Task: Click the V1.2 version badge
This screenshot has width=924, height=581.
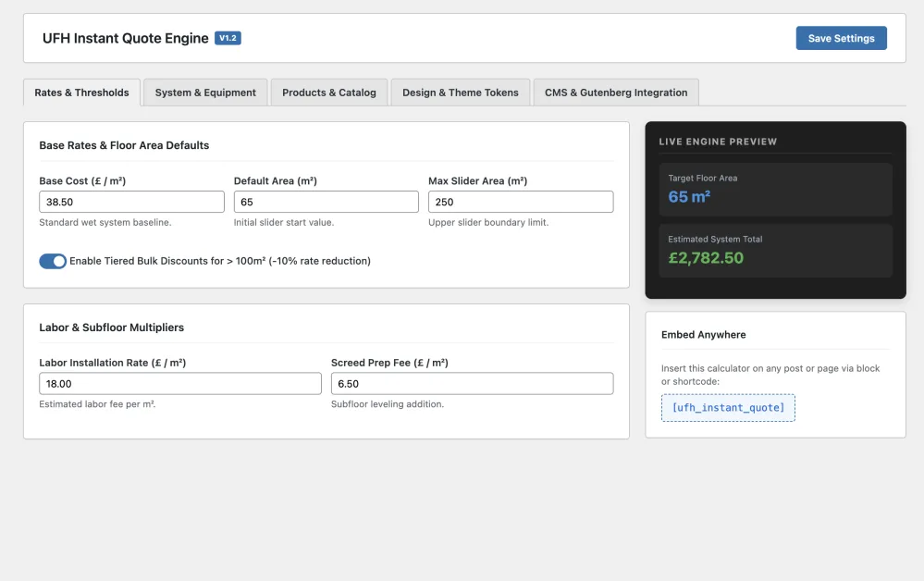Action: coord(228,38)
